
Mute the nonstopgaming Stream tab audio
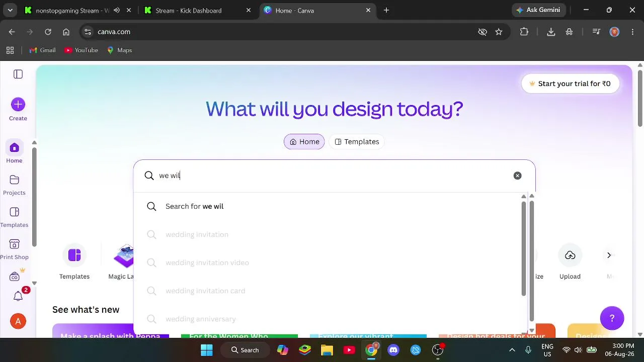pos(117,10)
